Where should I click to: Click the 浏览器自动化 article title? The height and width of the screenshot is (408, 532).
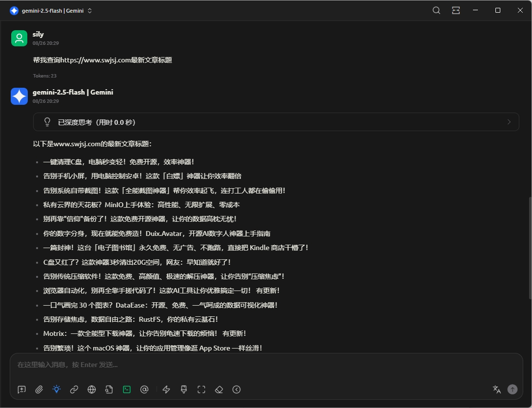pyautogui.click(x=161, y=291)
